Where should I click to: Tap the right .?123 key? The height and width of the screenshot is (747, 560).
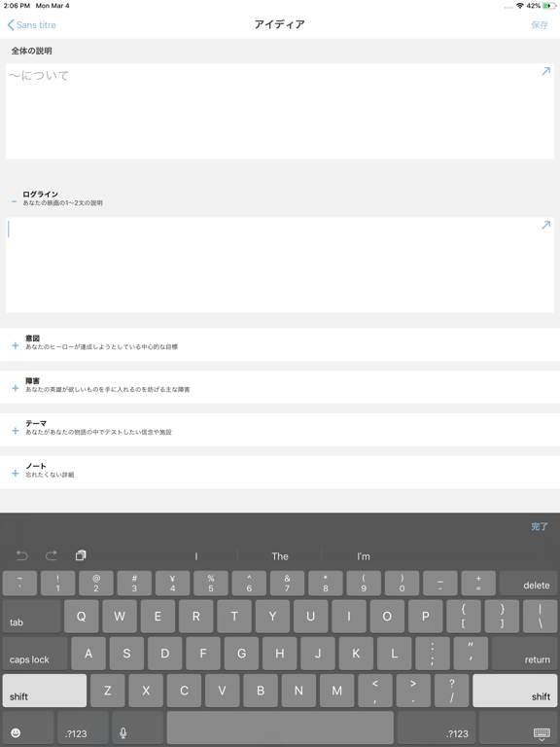point(437,728)
